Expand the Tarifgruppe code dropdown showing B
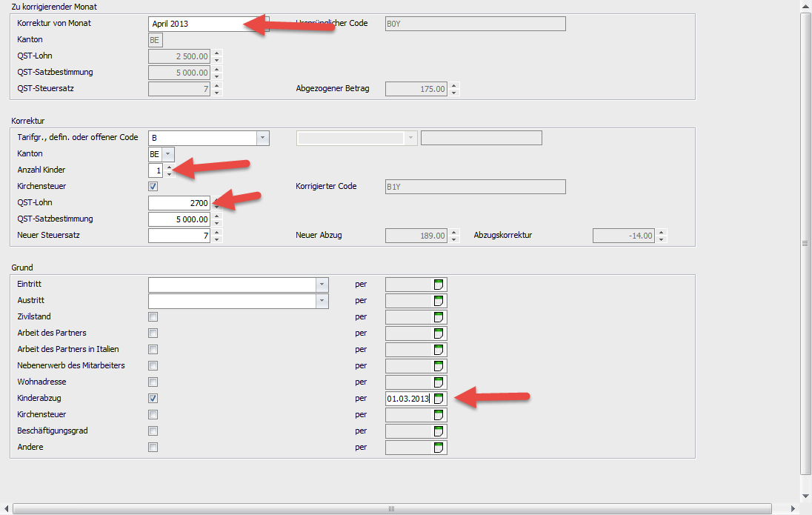 (262, 138)
